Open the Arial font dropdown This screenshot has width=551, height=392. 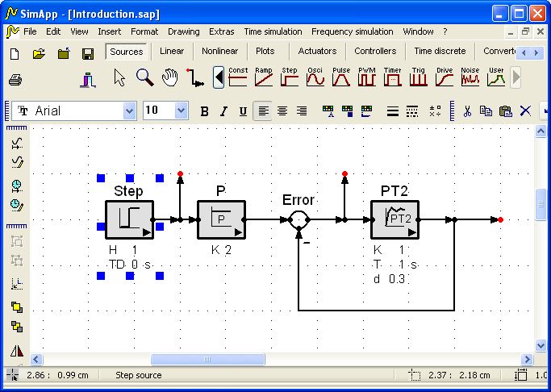pos(129,111)
